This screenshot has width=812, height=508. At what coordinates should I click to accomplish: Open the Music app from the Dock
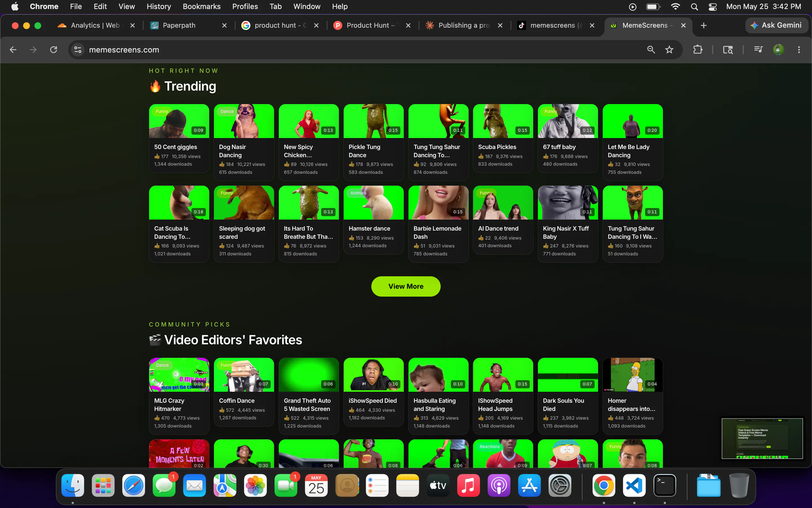[x=468, y=485]
